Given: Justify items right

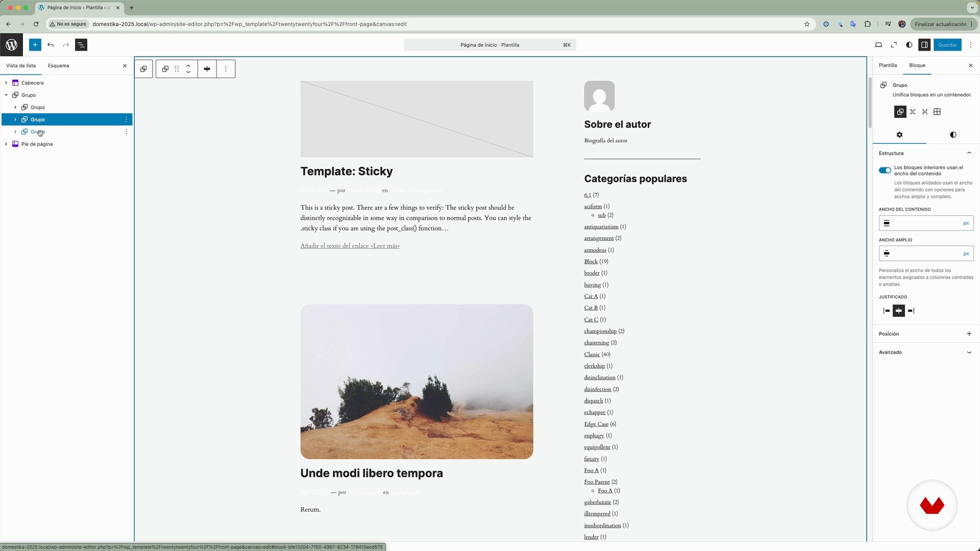Looking at the screenshot, I should 911,311.
